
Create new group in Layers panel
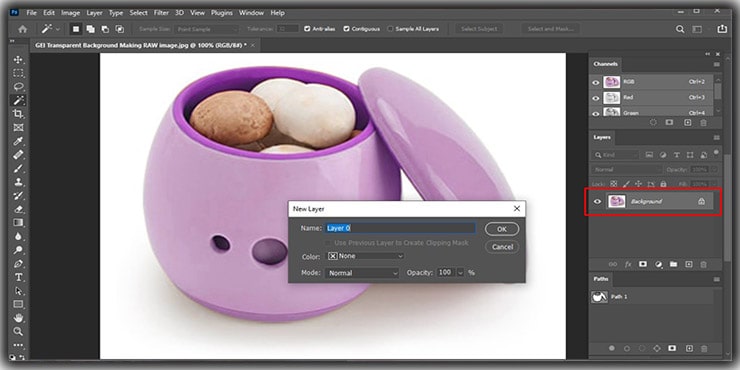point(673,265)
